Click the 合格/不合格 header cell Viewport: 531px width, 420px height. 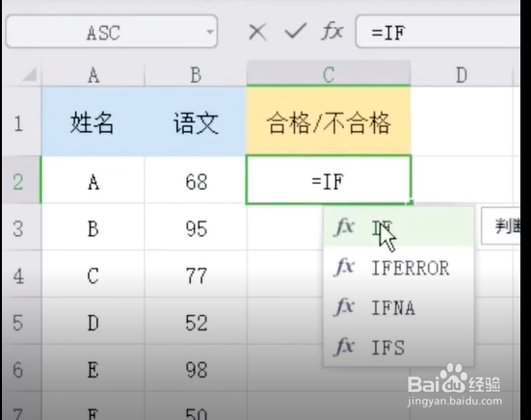coord(329,121)
